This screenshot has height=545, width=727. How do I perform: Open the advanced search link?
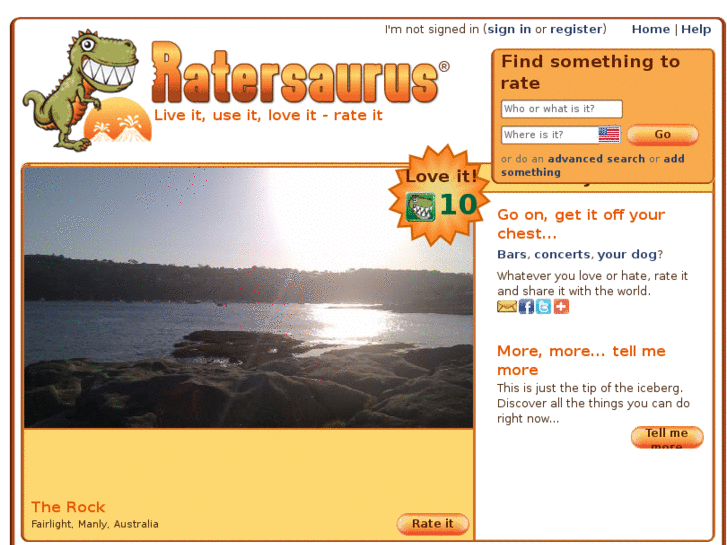click(596, 159)
